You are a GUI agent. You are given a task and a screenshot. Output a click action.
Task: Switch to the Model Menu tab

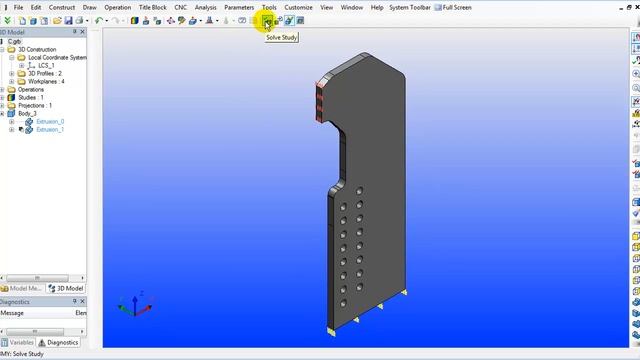pos(22,288)
